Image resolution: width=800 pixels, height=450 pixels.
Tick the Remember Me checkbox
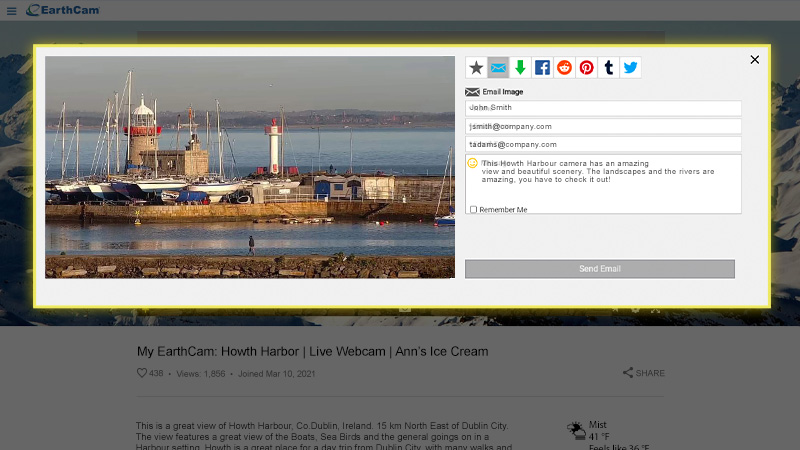[473, 209]
